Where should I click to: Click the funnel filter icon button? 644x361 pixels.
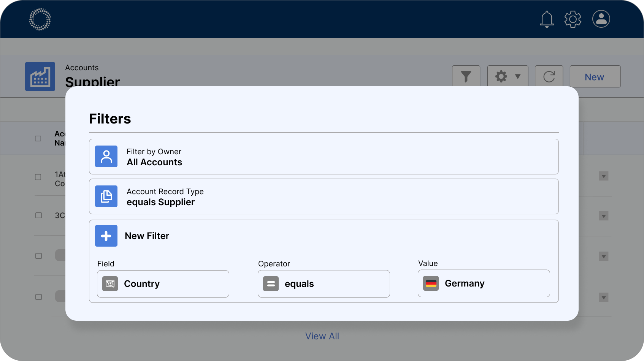(466, 76)
